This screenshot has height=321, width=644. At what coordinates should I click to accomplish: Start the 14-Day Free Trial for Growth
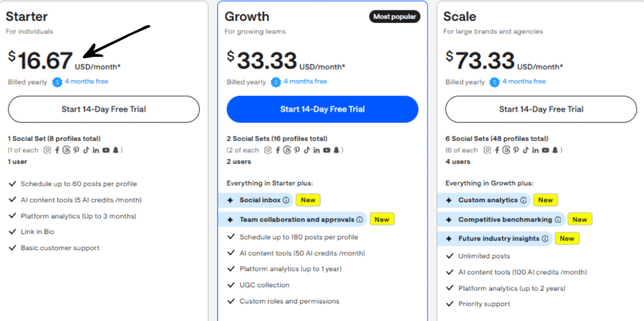point(322,109)
